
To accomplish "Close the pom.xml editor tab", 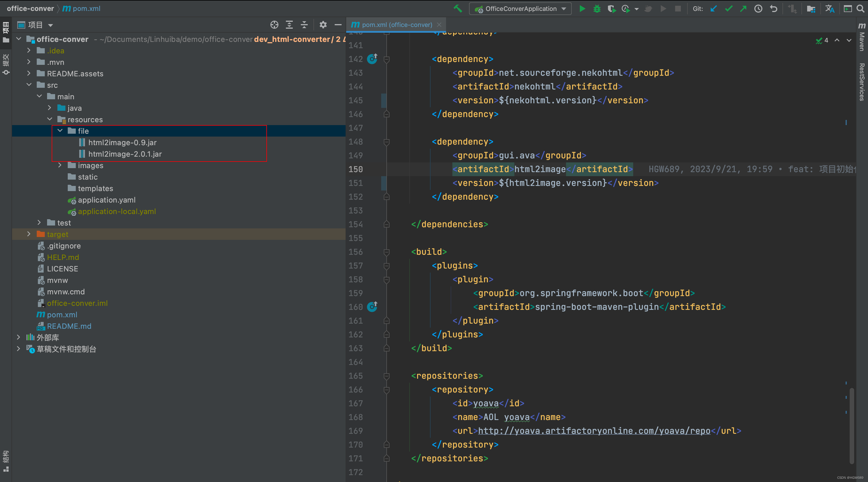I will pos(439,25).
